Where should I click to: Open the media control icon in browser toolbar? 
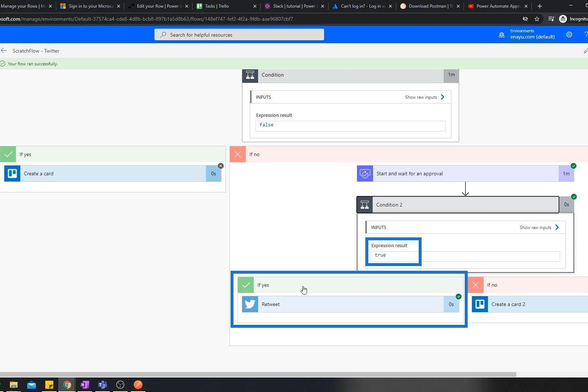coord(551,19)
